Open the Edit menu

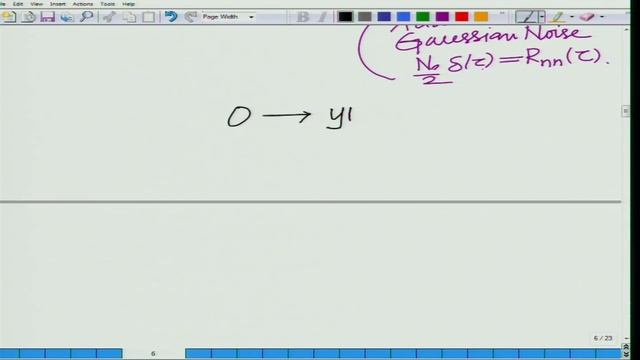(x=18, y=4)
